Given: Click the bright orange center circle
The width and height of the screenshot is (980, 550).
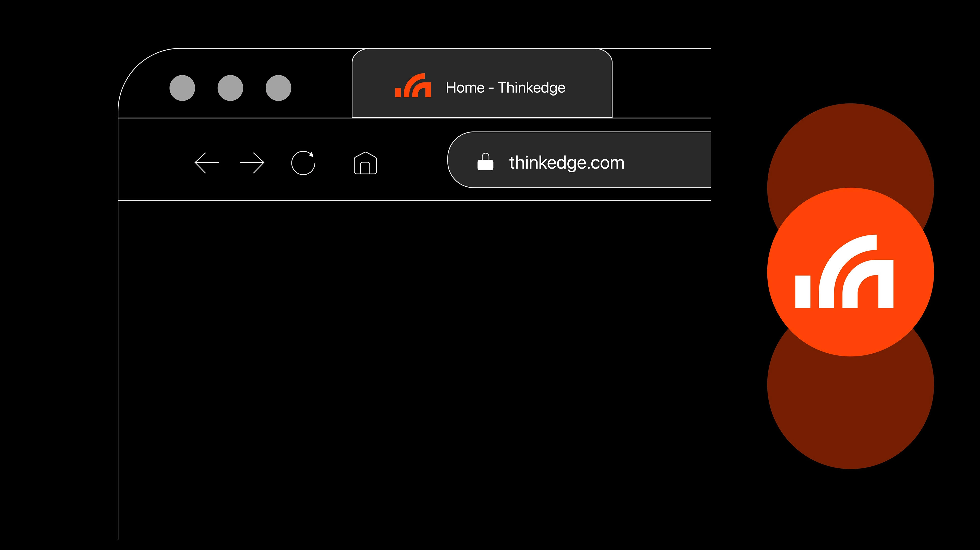Looking at the screenshot, I should tap(851, 272).
